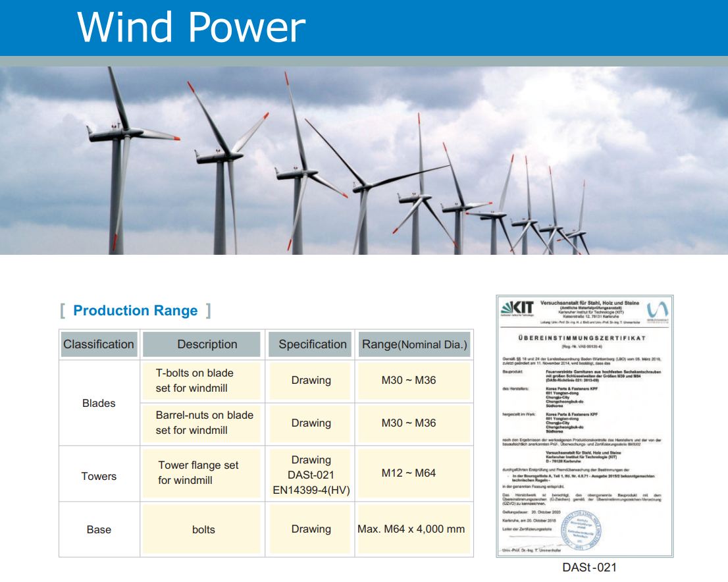Screen dimensions: 728x582
Task: Select the Barrel-nuts on blade description cell
Action: tap(203, 423)
